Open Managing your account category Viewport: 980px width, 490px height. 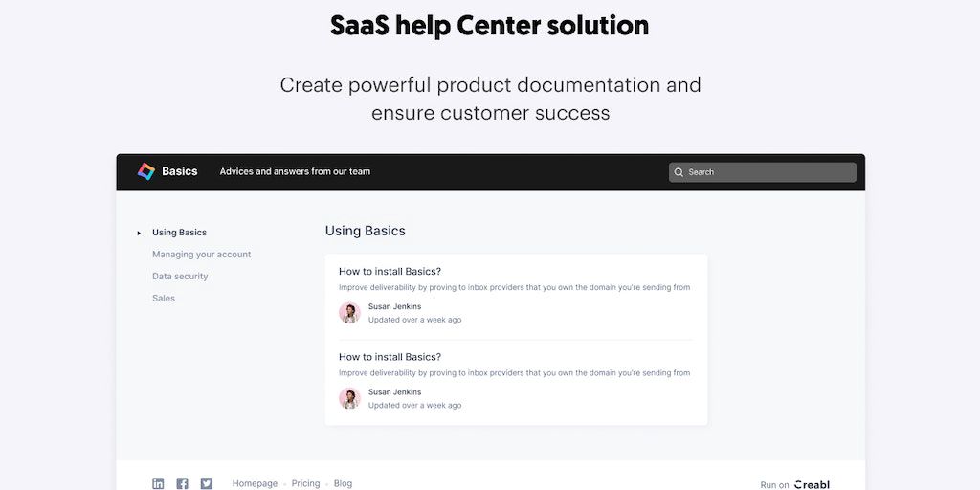201,255
